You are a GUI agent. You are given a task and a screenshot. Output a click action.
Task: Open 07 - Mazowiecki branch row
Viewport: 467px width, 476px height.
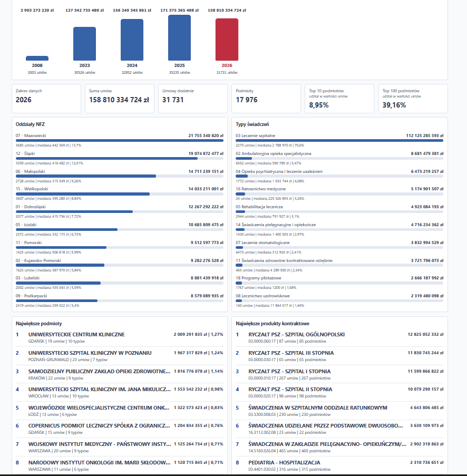pos(119,140)
